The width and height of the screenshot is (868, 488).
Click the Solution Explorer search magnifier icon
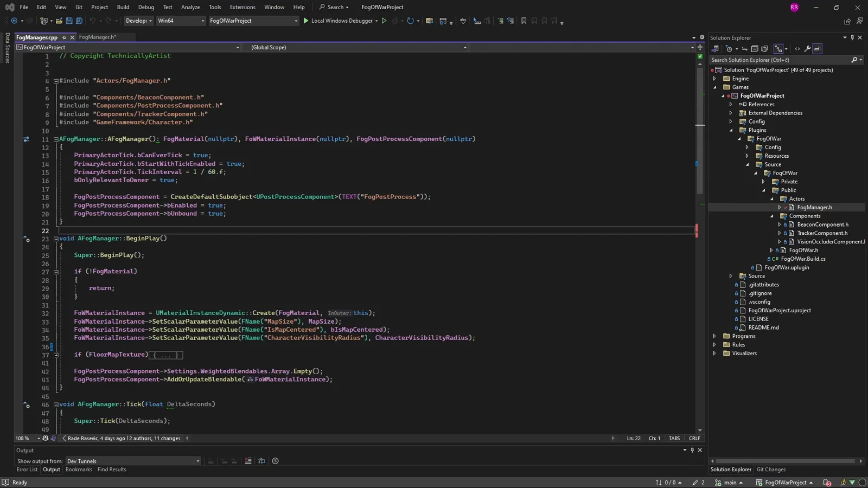[x=854, y=60]
